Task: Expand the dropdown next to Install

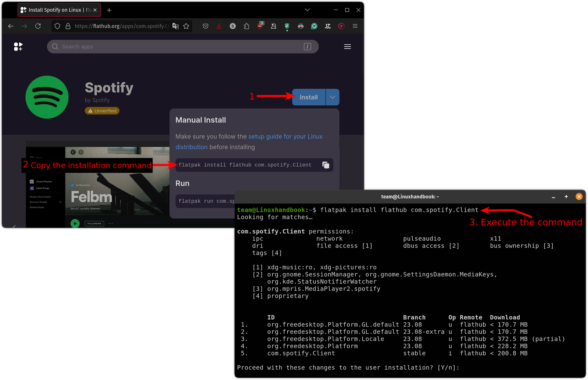Action: [x=332, y=97]
